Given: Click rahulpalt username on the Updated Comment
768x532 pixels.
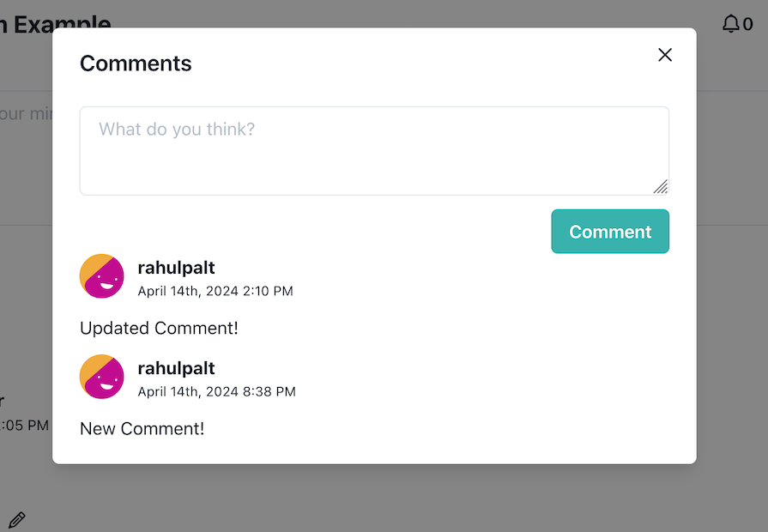Looking at the screenshot, I should point(176,268).
